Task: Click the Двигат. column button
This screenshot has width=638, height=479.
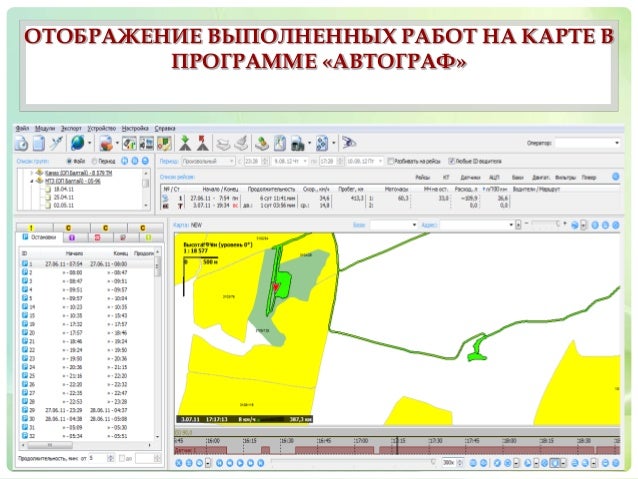Action: pos(541,177)
